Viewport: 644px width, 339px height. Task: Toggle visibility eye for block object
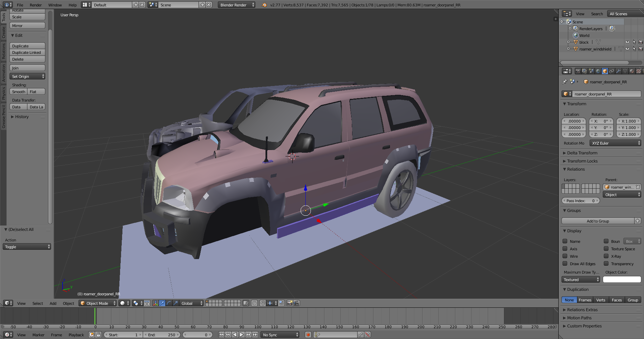tap(627, 42)
